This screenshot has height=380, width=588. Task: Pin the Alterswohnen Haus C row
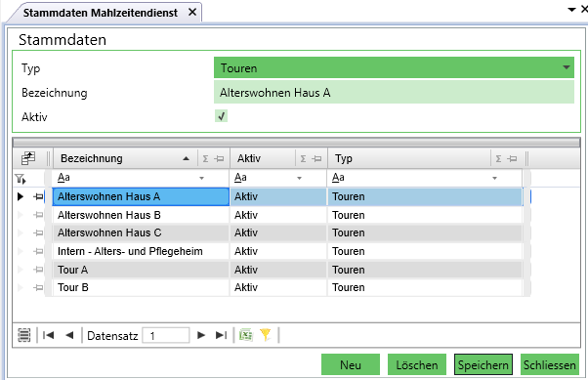click(x=38, y=232)
